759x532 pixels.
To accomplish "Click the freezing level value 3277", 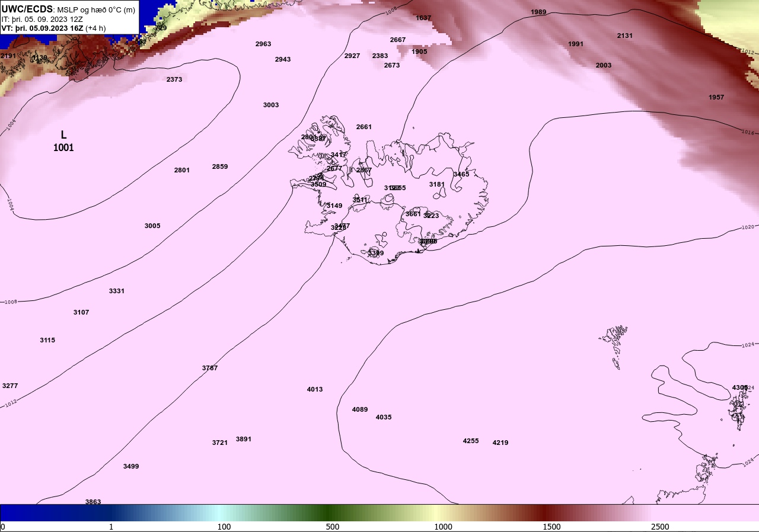I will (x=10, y=386).
